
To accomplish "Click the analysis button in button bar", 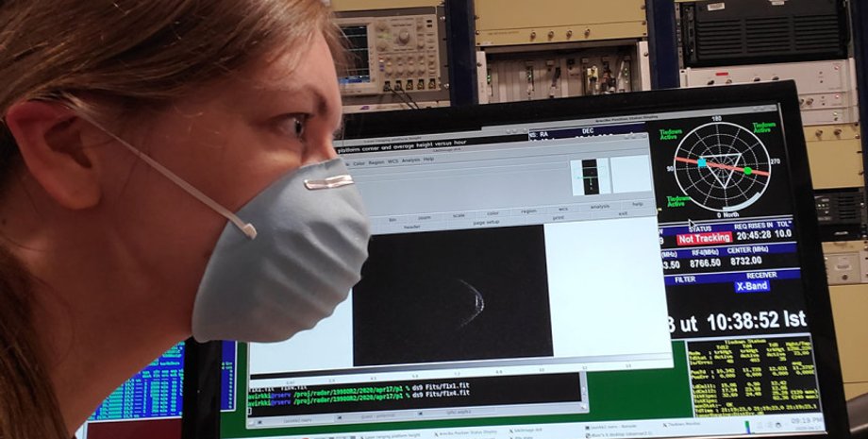I will point(599,207).
